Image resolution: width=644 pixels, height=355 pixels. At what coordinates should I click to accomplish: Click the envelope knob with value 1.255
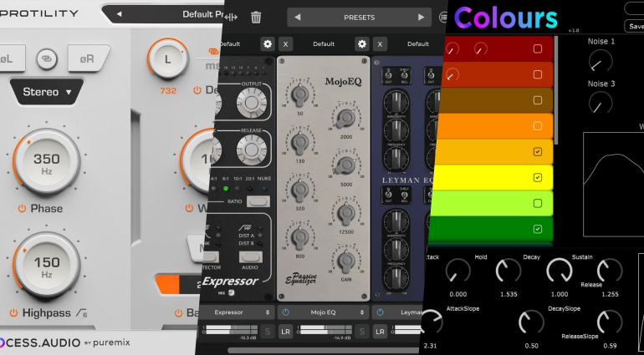pos(610,271)
